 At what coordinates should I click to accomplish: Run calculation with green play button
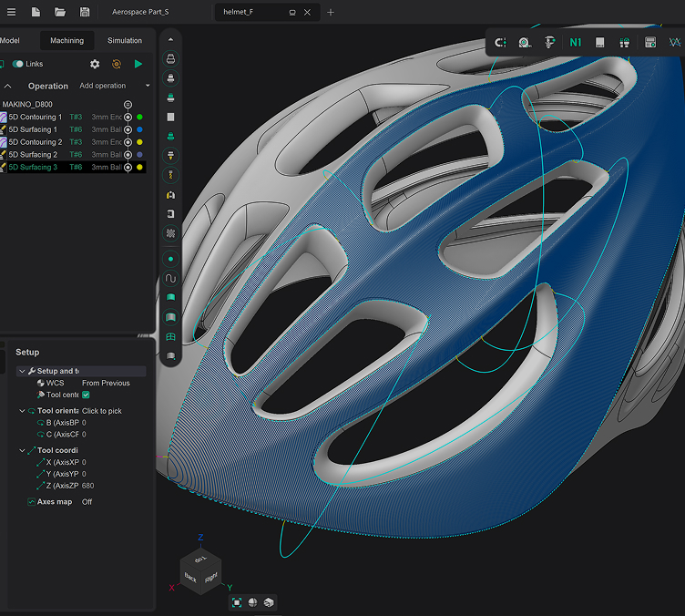138,64
